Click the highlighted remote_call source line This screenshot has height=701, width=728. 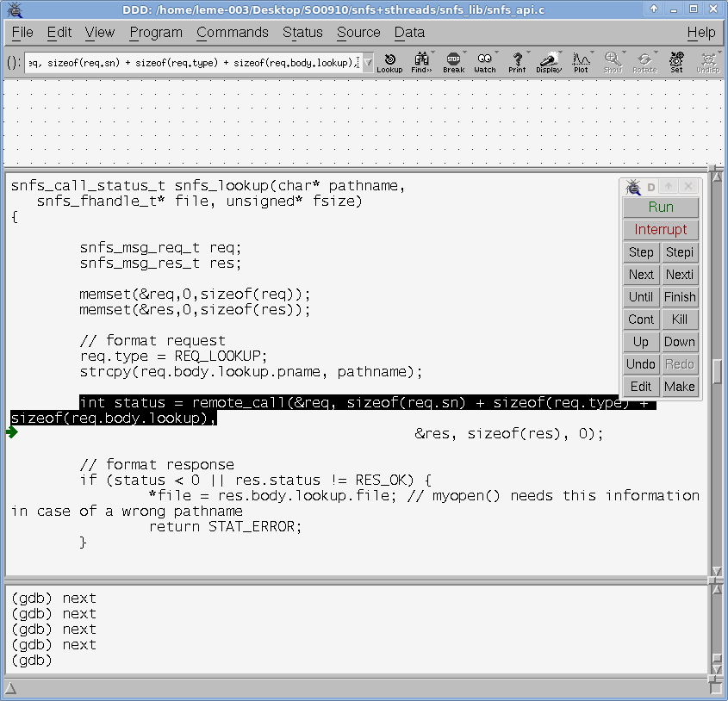[x=333, y=411]
